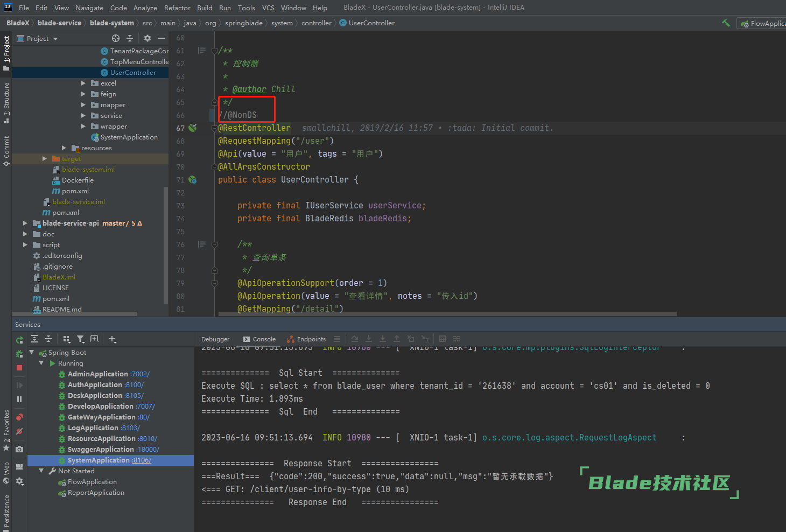Fold the class Javadoc comment at line 61
The width and height of the screenshot is (786, 532).
point(214,51)
